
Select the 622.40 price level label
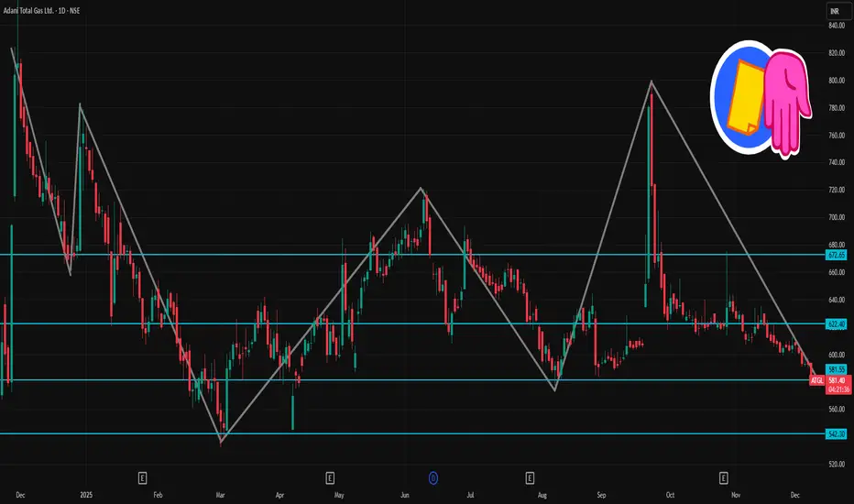[836, 324]
